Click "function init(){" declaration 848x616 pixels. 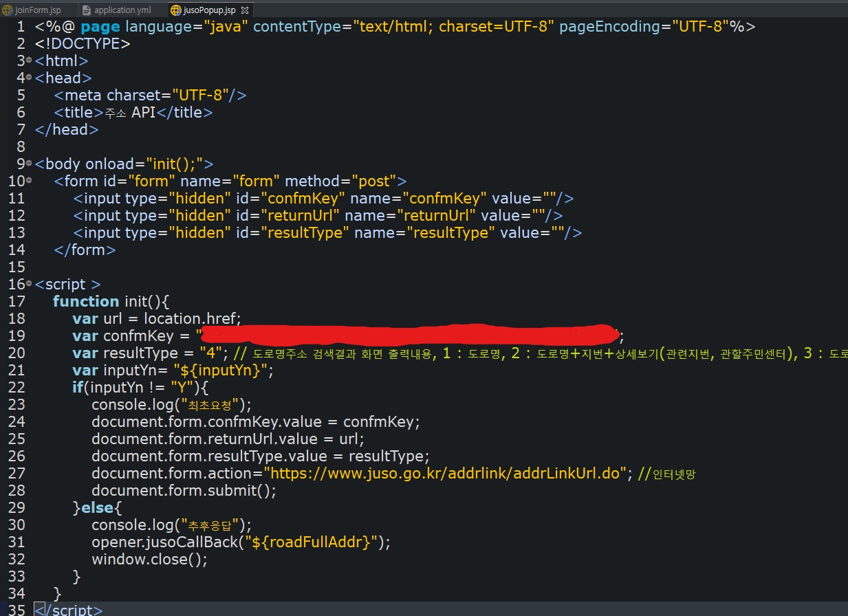[111, 301]
